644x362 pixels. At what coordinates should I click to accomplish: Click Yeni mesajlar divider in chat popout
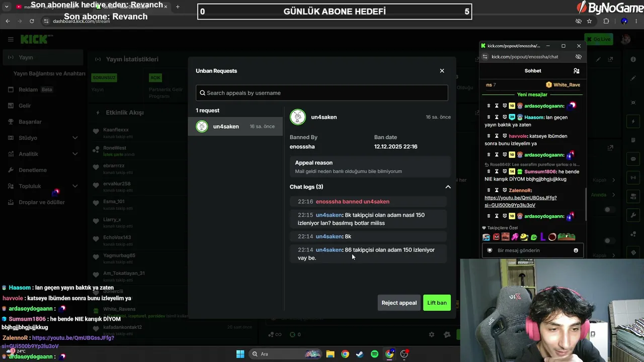coord(532,95)
